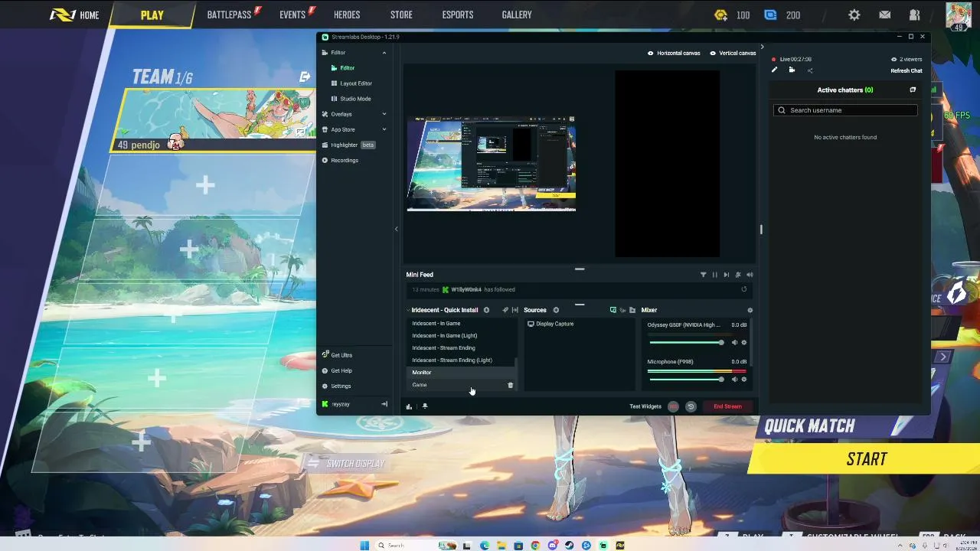This screenshot has width=980, height=551.
Task: Open the Mini Feed filter icon
Action: 703,275
